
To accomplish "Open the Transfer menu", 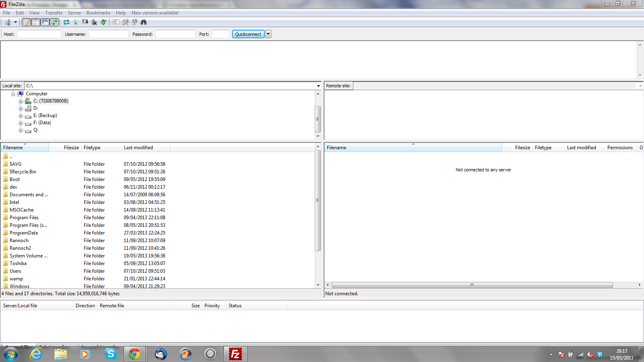I will coord(54,13).
